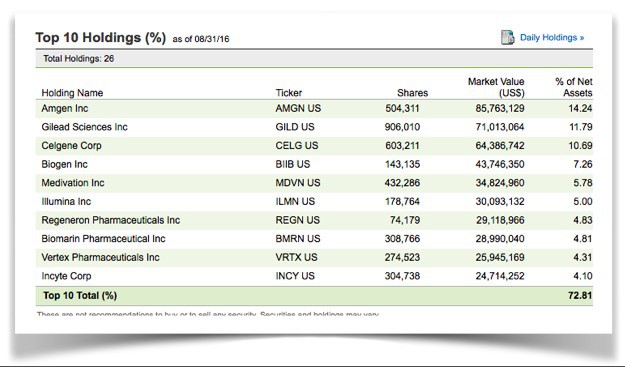This screenshot has width=625, height=367.
Task: Select Regeneron Pharmaceuticals Inc entry
Action: (x=110, y=220)
